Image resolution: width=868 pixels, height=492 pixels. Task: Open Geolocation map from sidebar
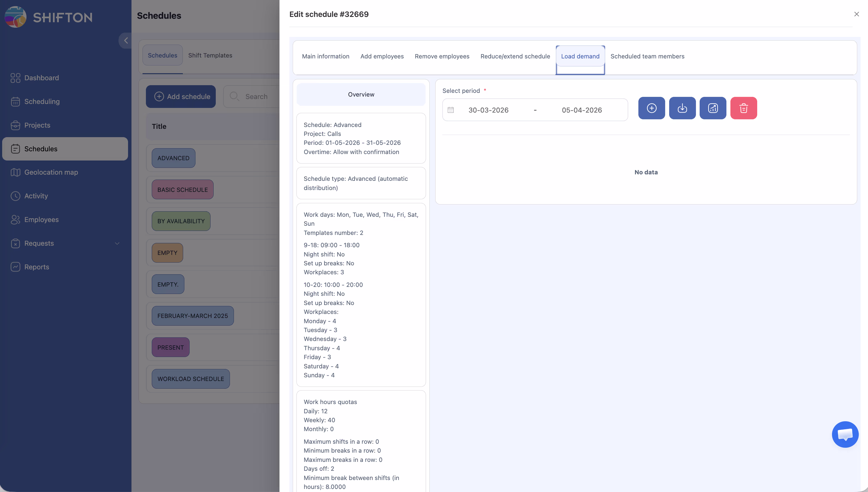pos(51,172)
